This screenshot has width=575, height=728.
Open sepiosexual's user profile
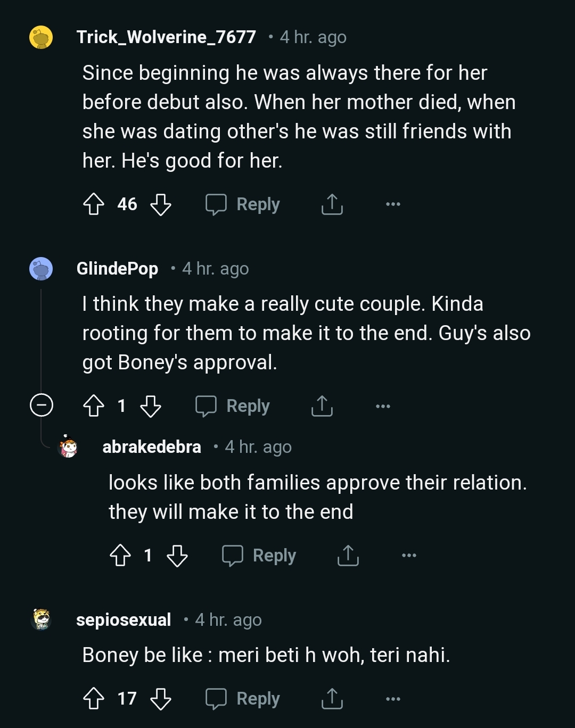[x=124, y=619]
